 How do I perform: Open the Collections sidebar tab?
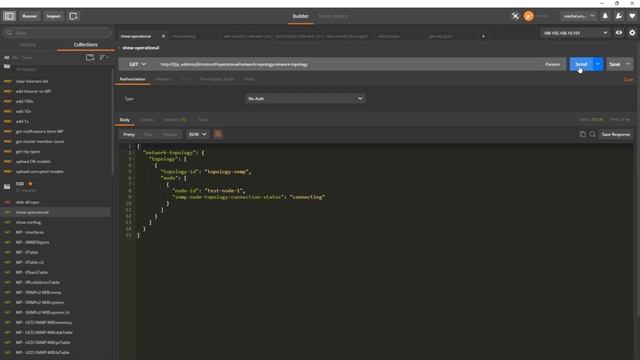[x=86, y=44]
